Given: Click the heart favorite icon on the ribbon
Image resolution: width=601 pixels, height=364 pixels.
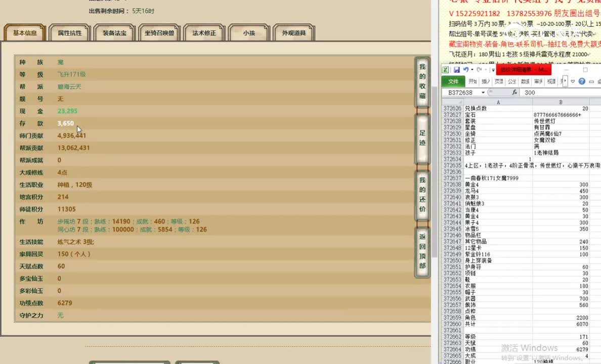Looking at the screenshot, I should pos(572,81).
